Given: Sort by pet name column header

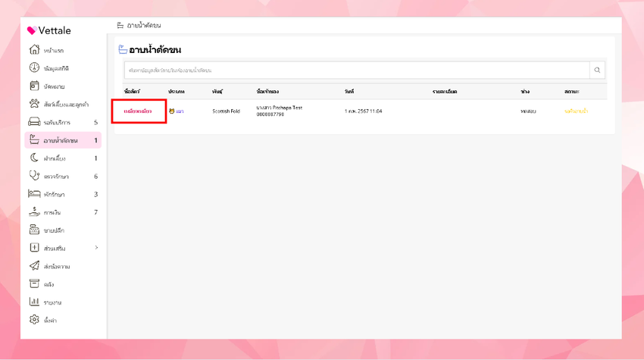Looking at the screenshot, I should (x=132, y=91).
